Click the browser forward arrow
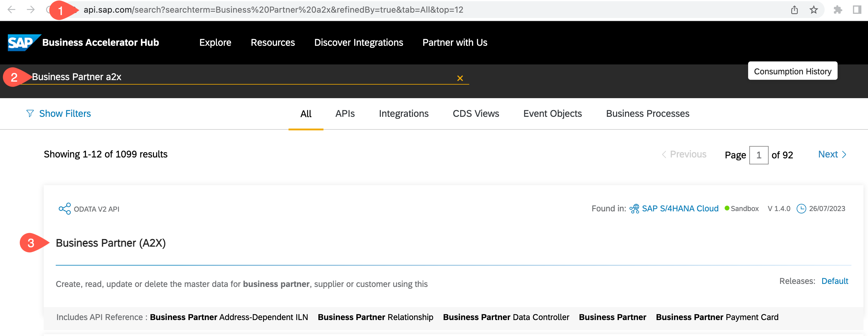The width and height of the screenshot is (868, 336). click(x=31, y=9)
